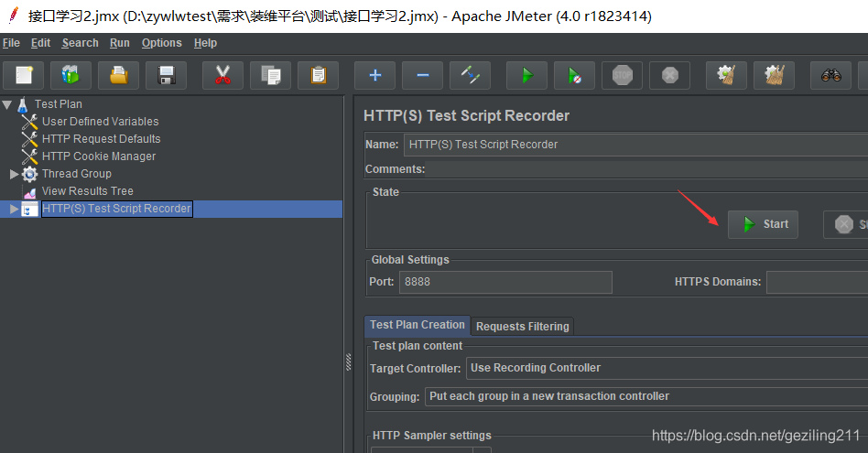Click the toolbar Stop sign icon
The width and height of the screenshot is (868, 453).
point(623,75)
